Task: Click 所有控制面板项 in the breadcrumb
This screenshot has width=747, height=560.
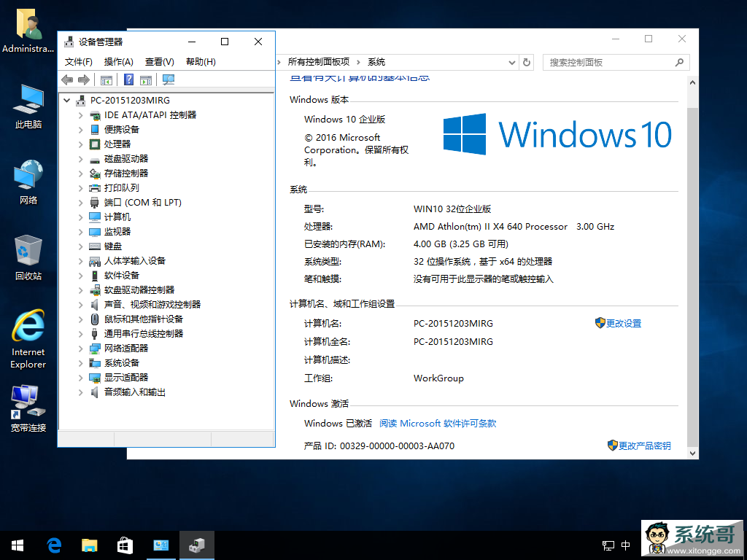Action: click(319, 62)
